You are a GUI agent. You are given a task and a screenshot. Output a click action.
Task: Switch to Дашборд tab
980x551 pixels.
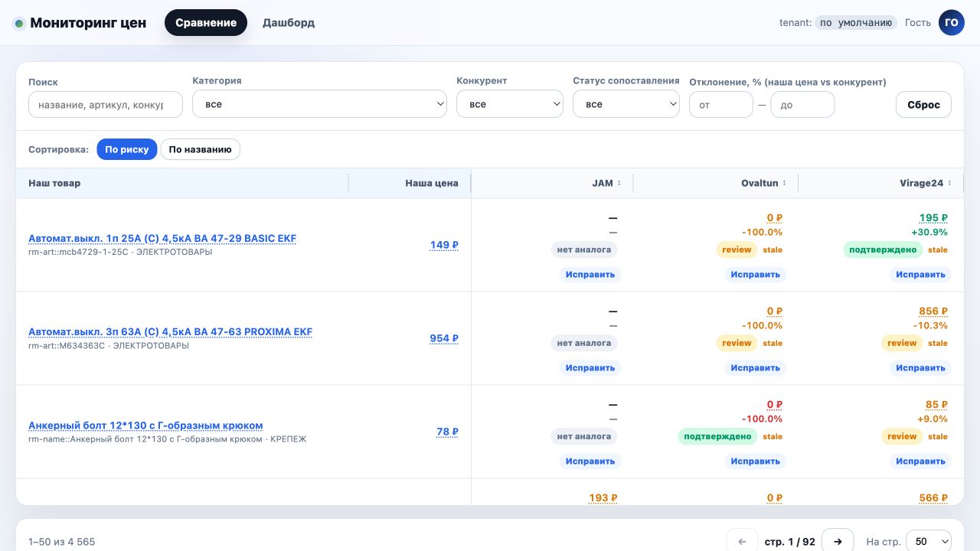tap(289, 23)
